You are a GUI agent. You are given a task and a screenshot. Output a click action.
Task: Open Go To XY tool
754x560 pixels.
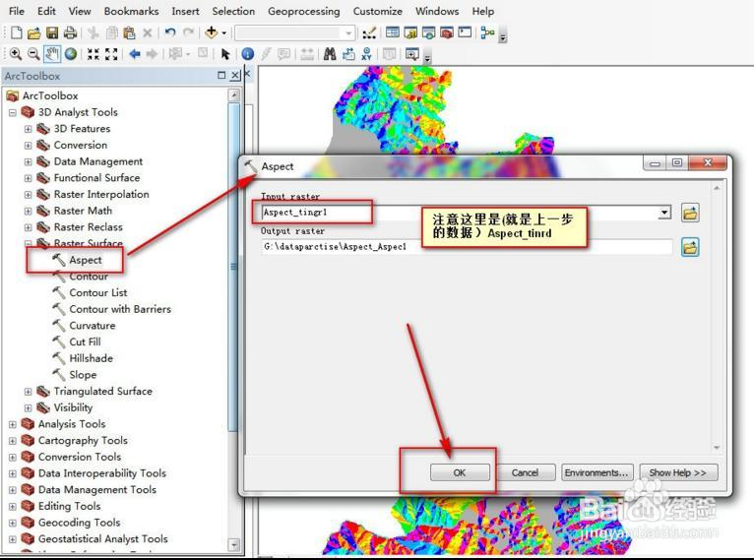366,54
